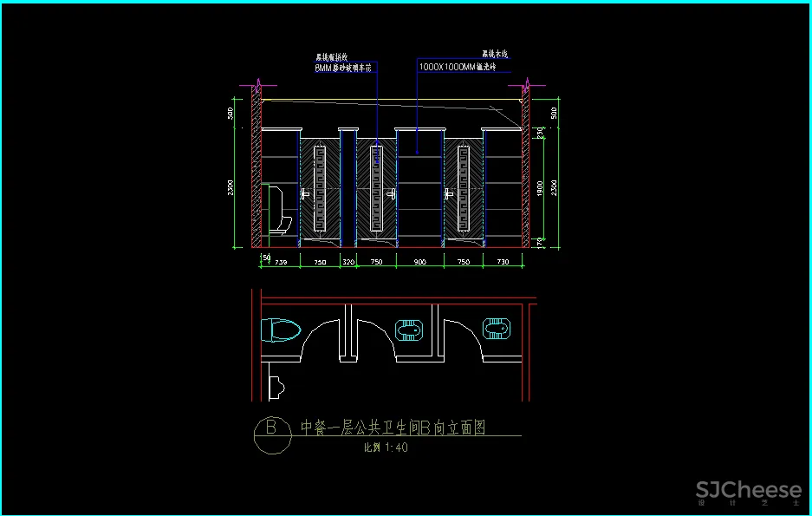Select the 8MM磨砂玻璃 annotation label

point(346,68)
